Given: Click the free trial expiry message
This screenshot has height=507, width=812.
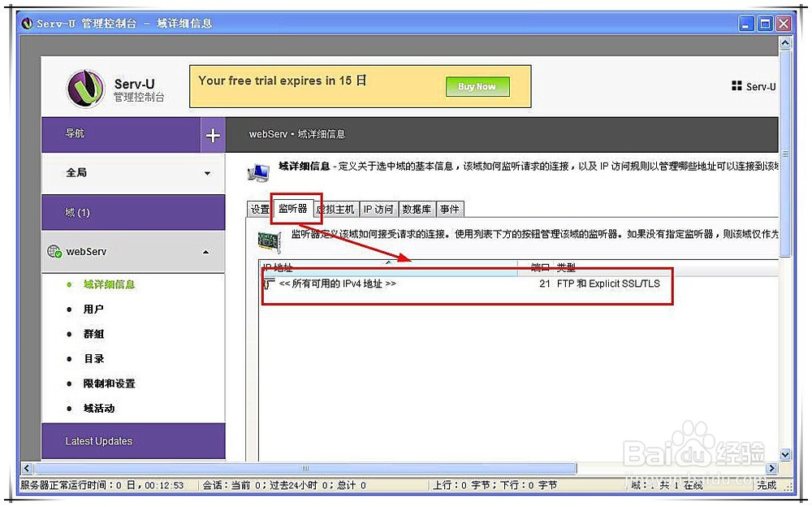Looking at the screenshot, I should click(x=283, y=81).
